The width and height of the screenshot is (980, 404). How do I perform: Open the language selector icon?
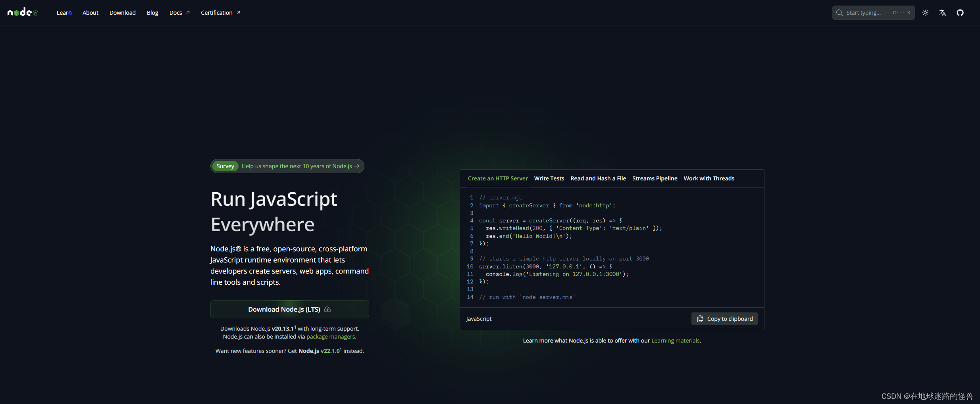943,13
